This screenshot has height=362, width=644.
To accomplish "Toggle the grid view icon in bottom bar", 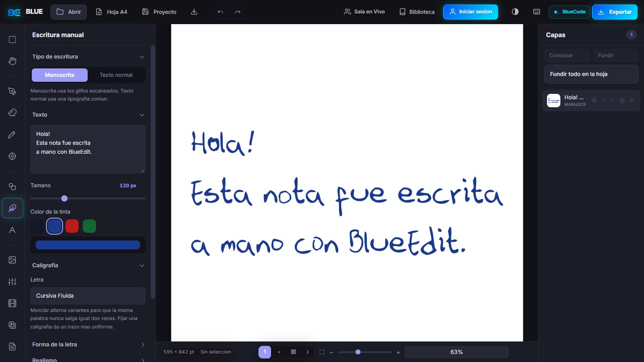I will [x=293, y=352].
